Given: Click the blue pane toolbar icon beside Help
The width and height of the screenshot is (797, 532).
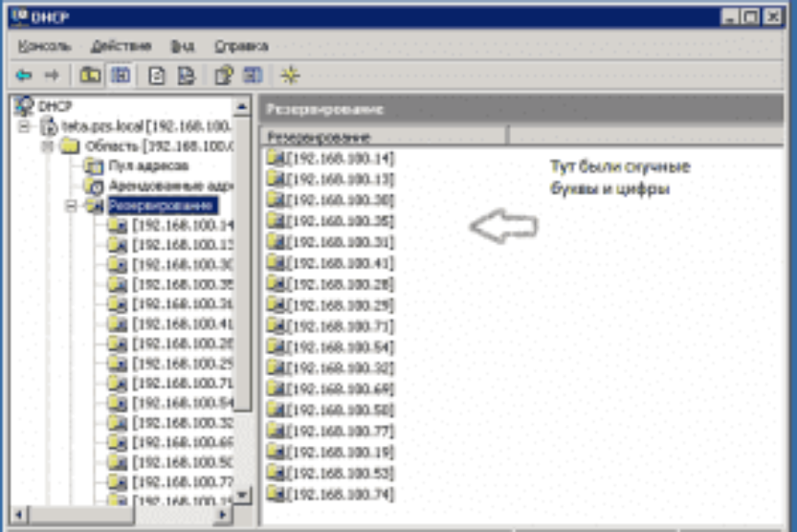Looking at the screenshot, I should (x=253, y=76).
